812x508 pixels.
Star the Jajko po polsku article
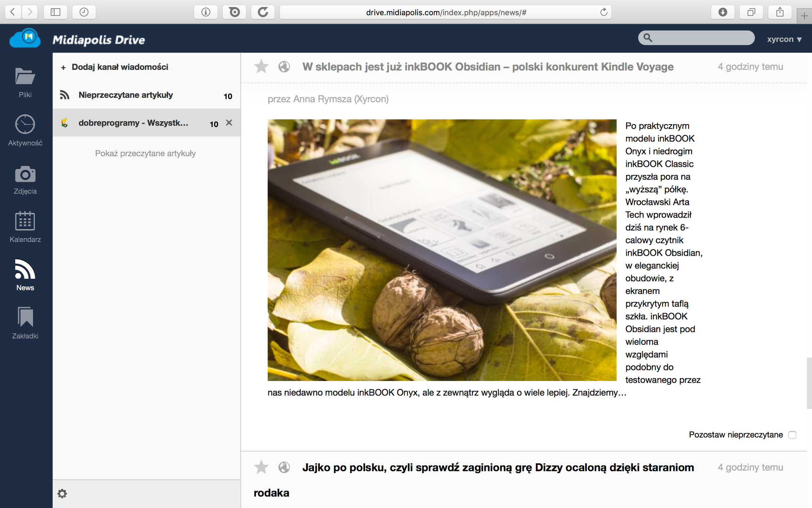tap(261, 467)
